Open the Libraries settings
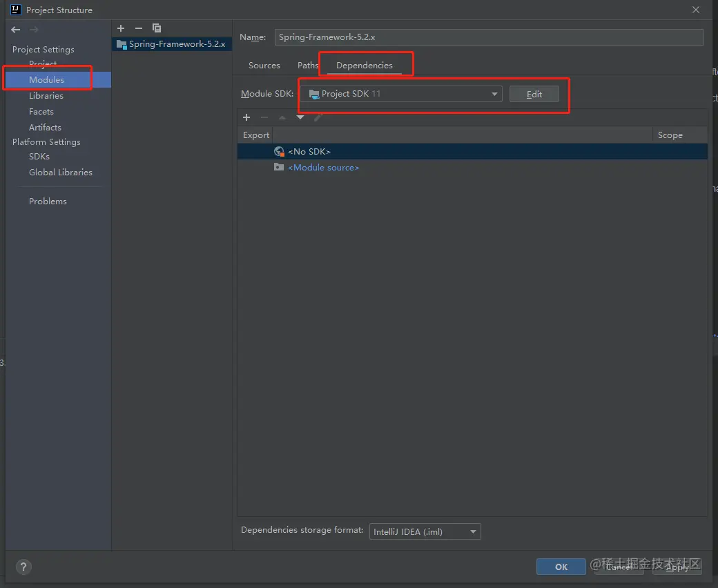Screen dimensions: 718x588 click(46, 96)
